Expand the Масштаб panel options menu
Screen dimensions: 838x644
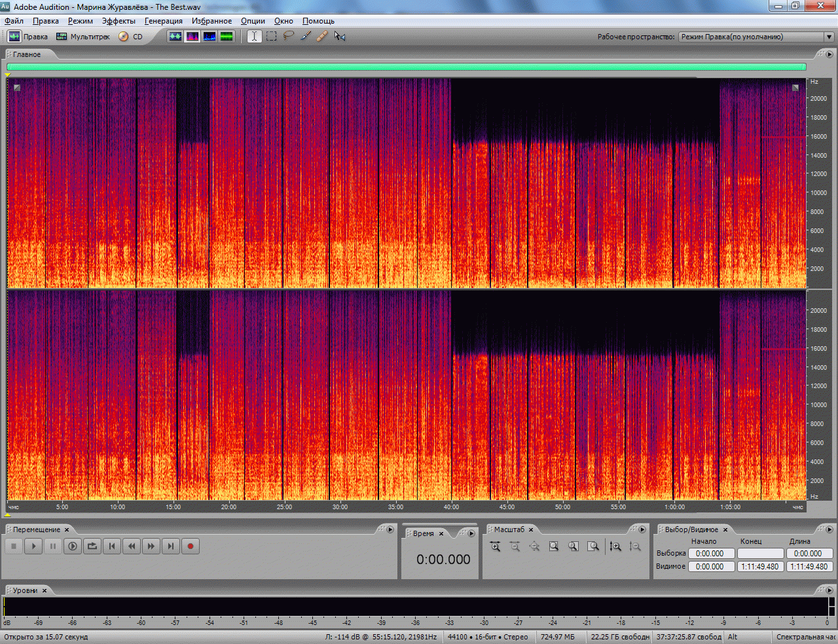[x=642, y=529]
